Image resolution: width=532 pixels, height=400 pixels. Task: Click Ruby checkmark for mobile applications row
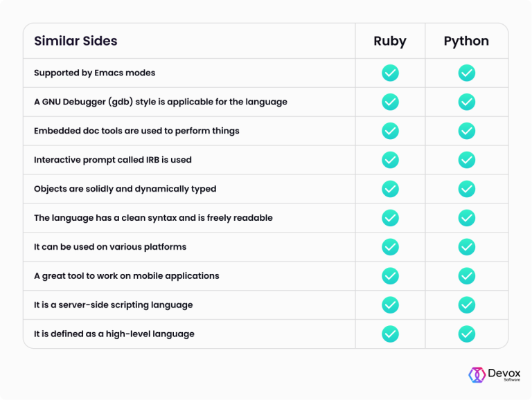click(x=390, y=275)
